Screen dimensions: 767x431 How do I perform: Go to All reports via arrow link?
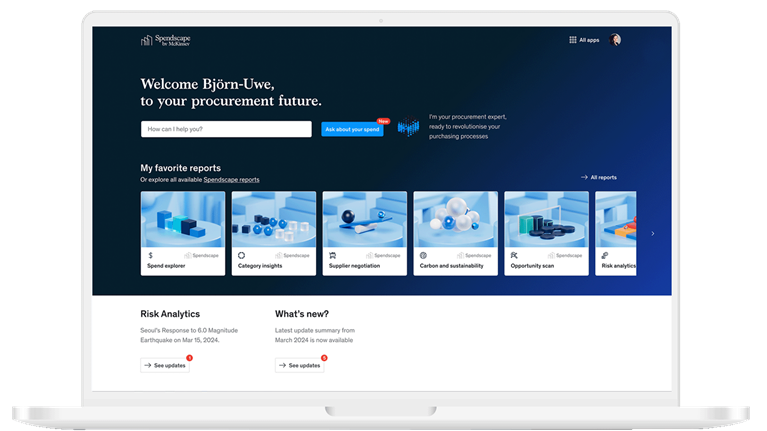(598, 177)
